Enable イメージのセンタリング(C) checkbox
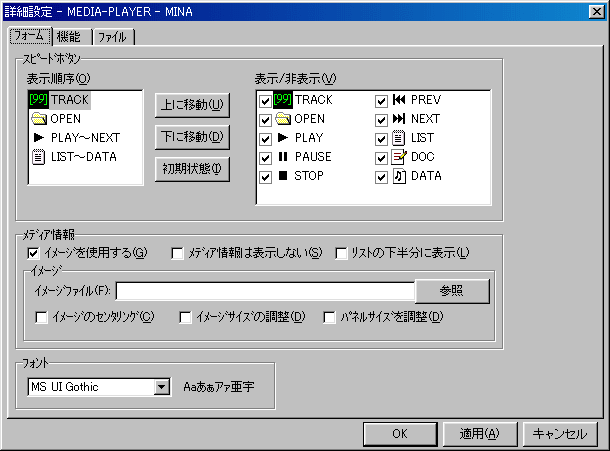Screen dimensions: 610x451 point(41,318)
